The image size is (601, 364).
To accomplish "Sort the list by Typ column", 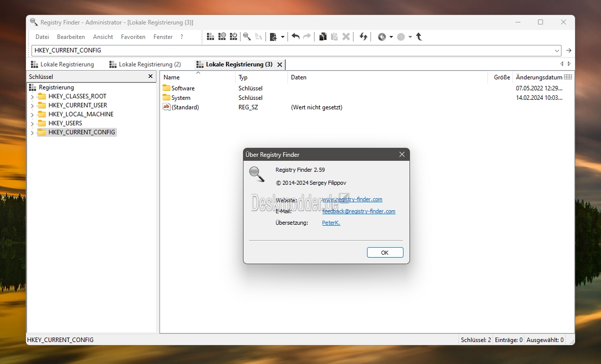I will [261, 77].
